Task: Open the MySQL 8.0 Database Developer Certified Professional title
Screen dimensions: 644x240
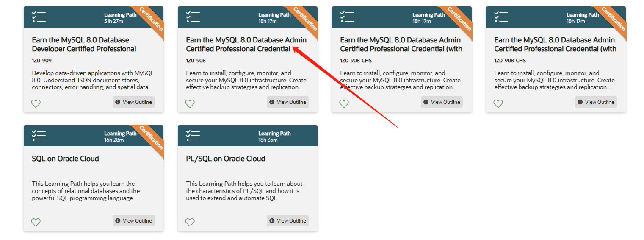Action: coord(84,45)
